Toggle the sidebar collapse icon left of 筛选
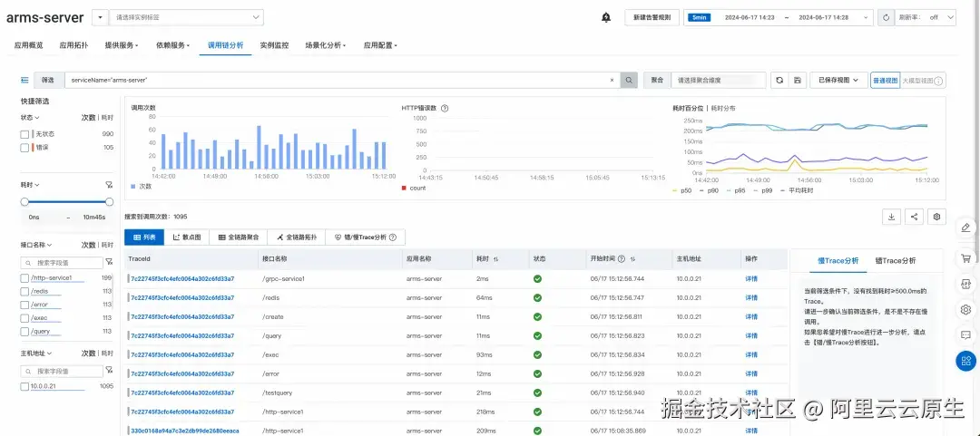The height and width of the screenshot is (436, 980). click(x=25, y=80)
